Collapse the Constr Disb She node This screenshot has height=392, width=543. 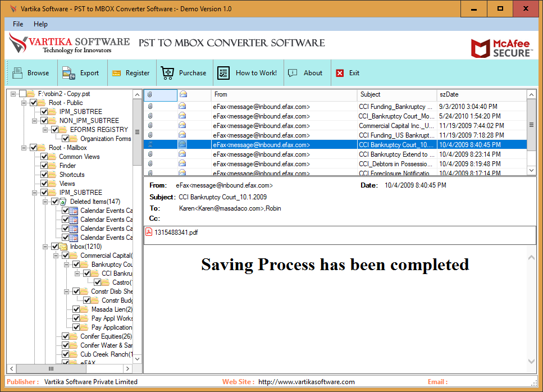(66, 291)
